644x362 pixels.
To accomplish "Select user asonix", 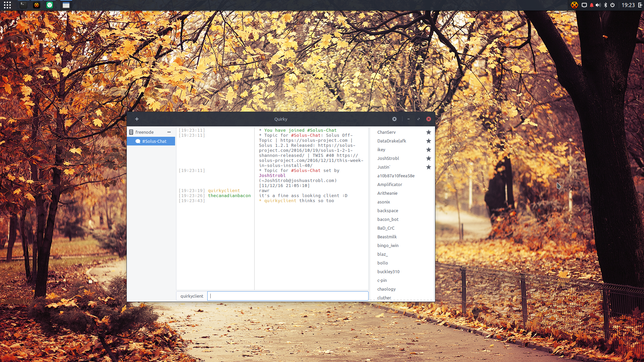I will (402, 202).
